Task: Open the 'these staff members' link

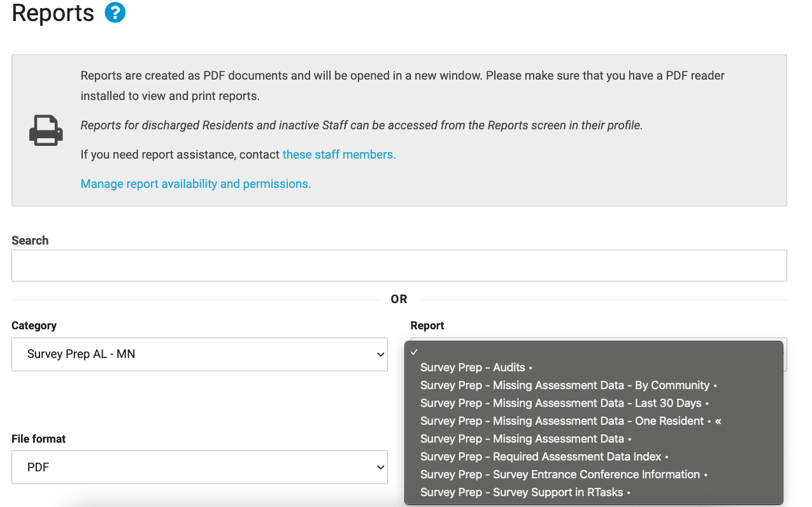Action: point(339,154)
